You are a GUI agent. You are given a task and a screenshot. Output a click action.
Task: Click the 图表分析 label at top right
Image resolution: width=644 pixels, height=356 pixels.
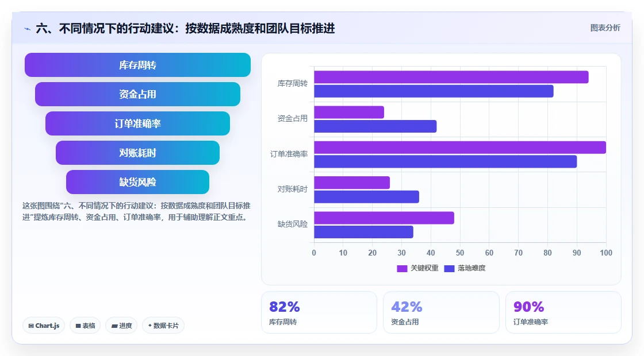pyautogui.click(x=605, y=28)
